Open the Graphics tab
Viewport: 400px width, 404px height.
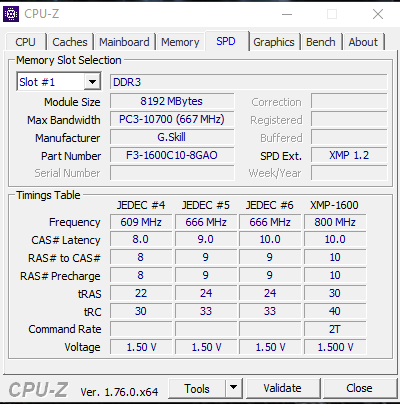click(x=274, y=42)
